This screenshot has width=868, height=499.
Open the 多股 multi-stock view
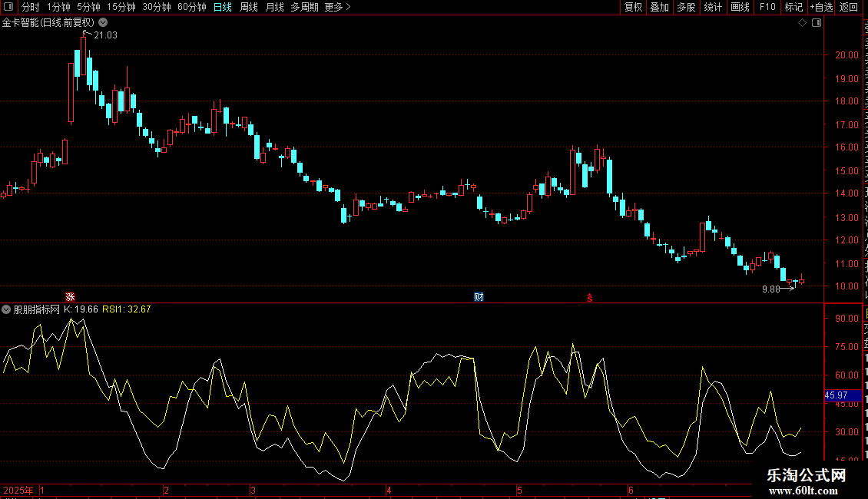click(x=687, y=7)
